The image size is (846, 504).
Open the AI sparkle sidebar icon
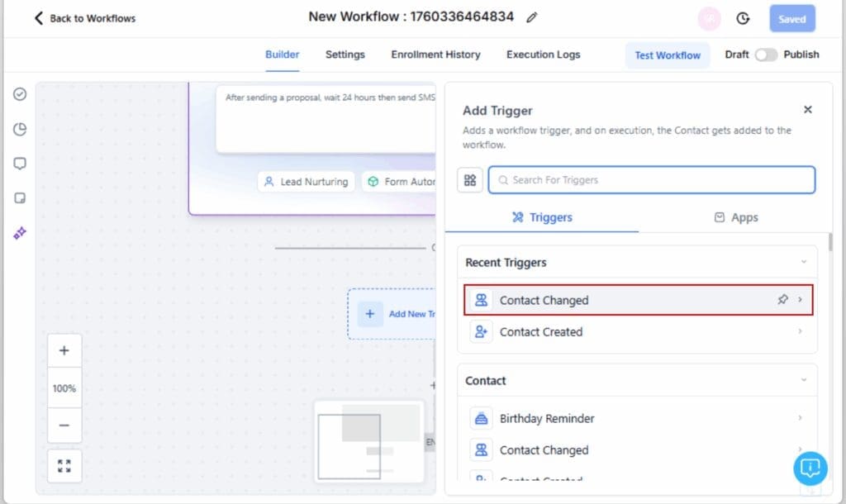pos(20,233)
